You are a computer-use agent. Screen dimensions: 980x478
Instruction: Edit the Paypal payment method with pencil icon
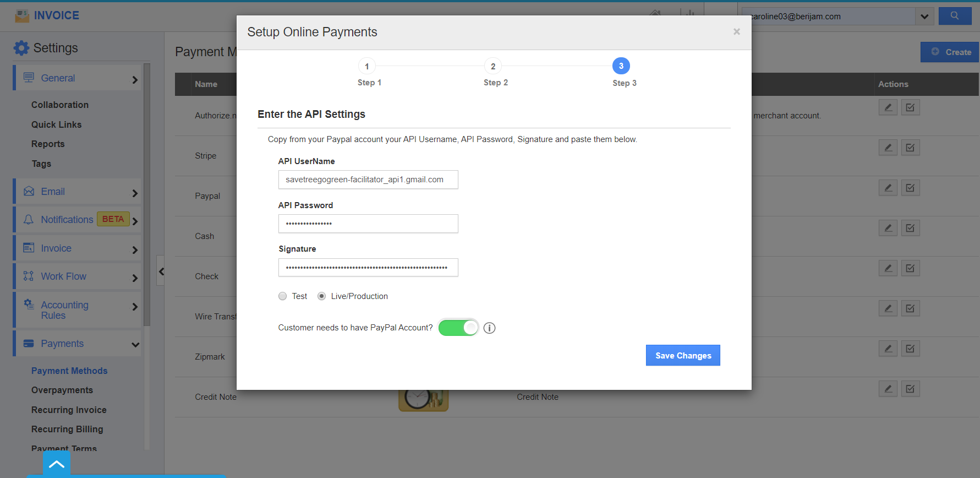click(x=888, y=188)
